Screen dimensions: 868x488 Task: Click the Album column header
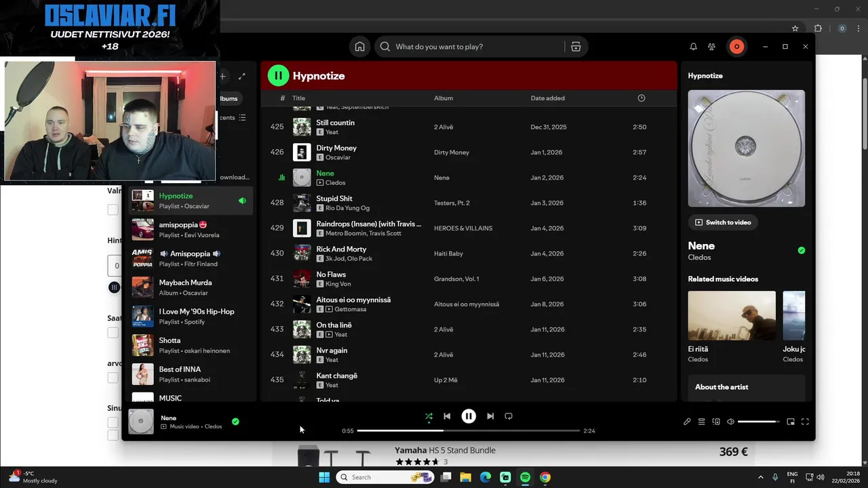(443, 98)
